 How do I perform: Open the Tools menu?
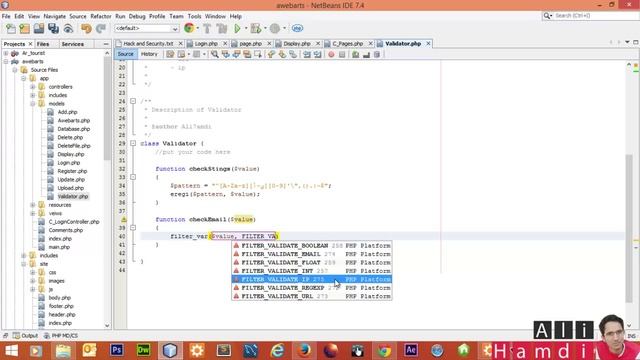[194, 16]
